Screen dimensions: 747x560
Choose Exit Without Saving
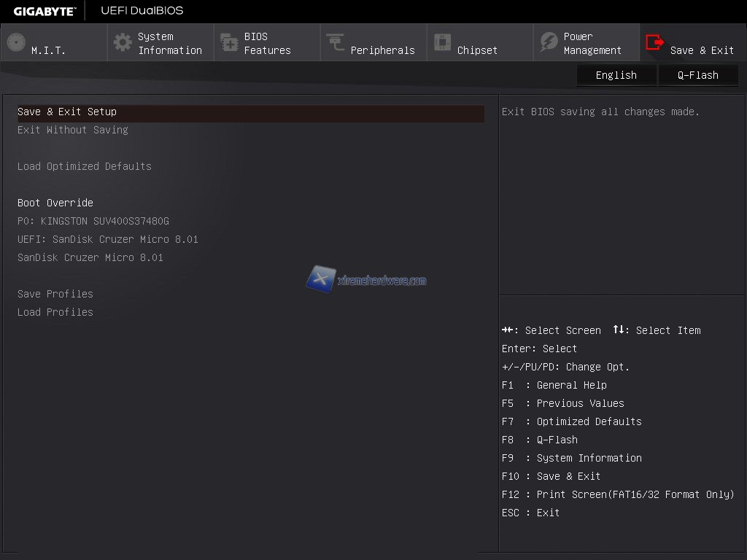pyautogui.click(x=73, y=130)
